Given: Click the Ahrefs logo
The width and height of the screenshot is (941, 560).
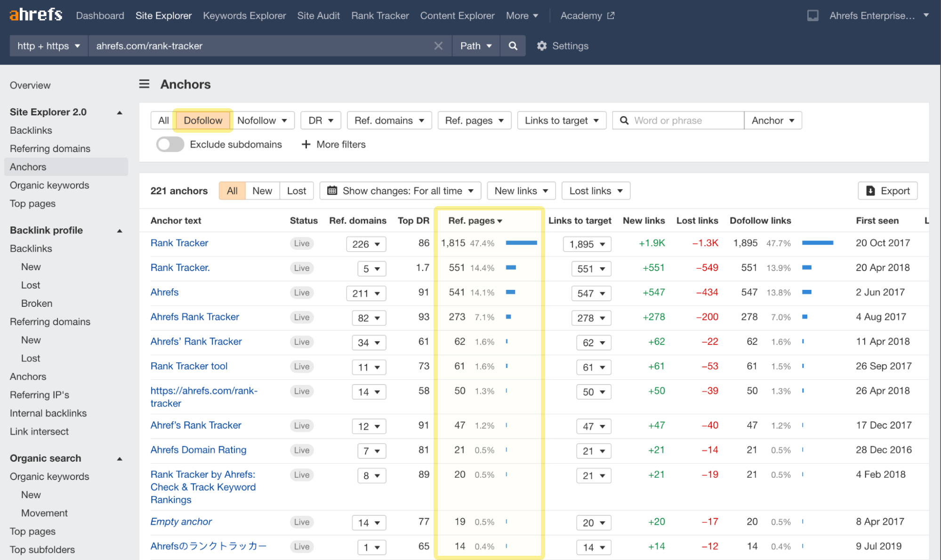Looking at the screenshot, I should [x=36, y=15].
